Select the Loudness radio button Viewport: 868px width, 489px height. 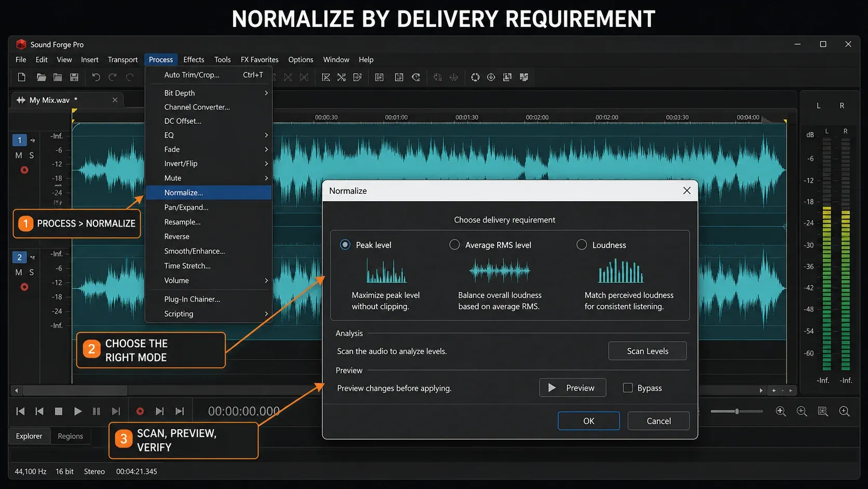click(x=582, y=245)
